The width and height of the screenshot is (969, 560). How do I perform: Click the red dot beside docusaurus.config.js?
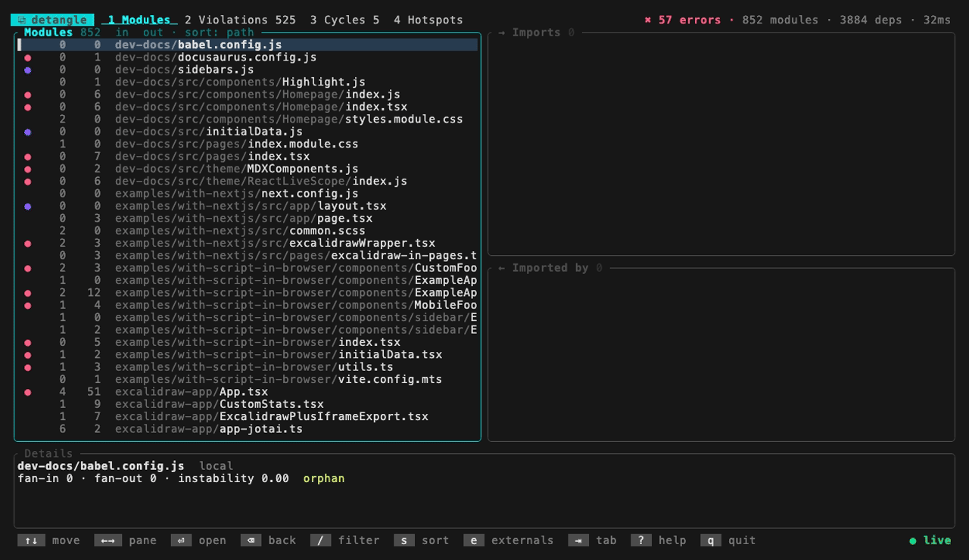(28, 58)
